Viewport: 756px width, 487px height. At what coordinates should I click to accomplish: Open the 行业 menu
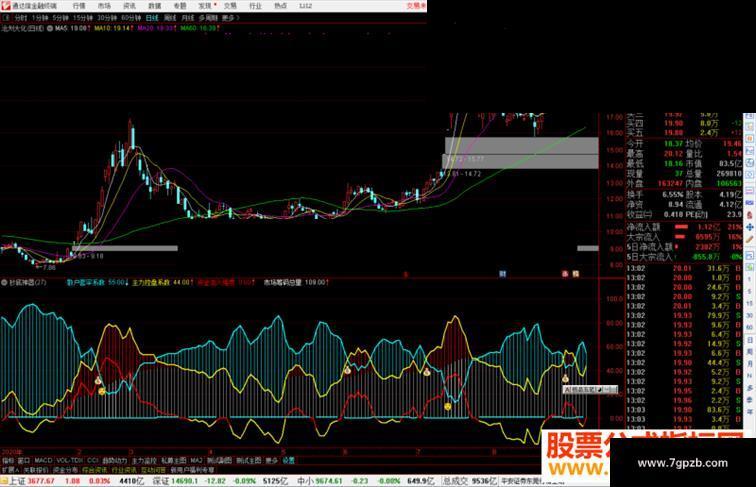pyautogui.click(x=255, y=6)
